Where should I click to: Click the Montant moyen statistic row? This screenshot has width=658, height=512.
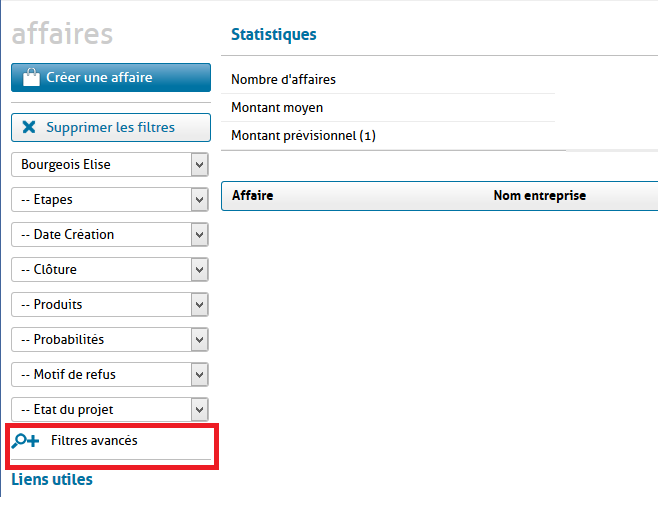coord(277,107)
